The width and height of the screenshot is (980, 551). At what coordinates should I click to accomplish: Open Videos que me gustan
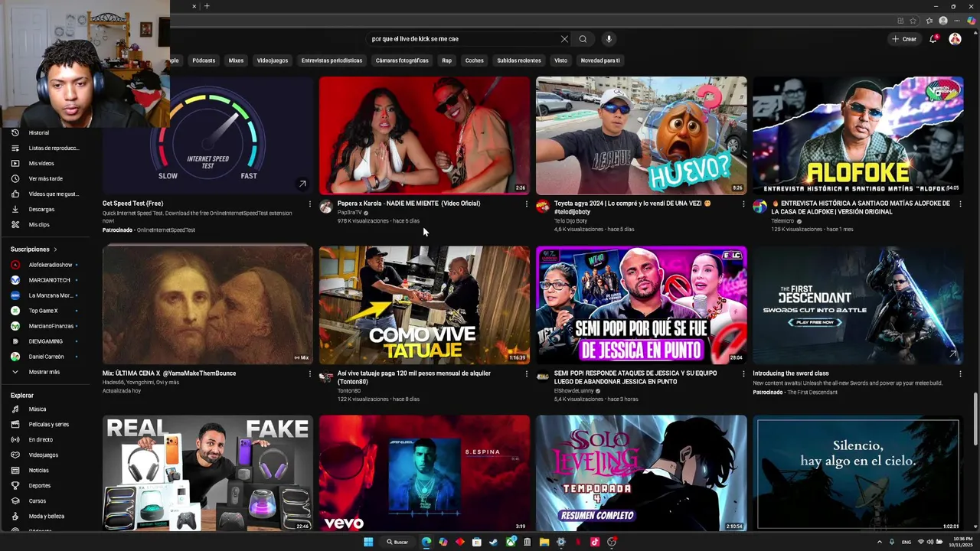(x=46, y=194)
